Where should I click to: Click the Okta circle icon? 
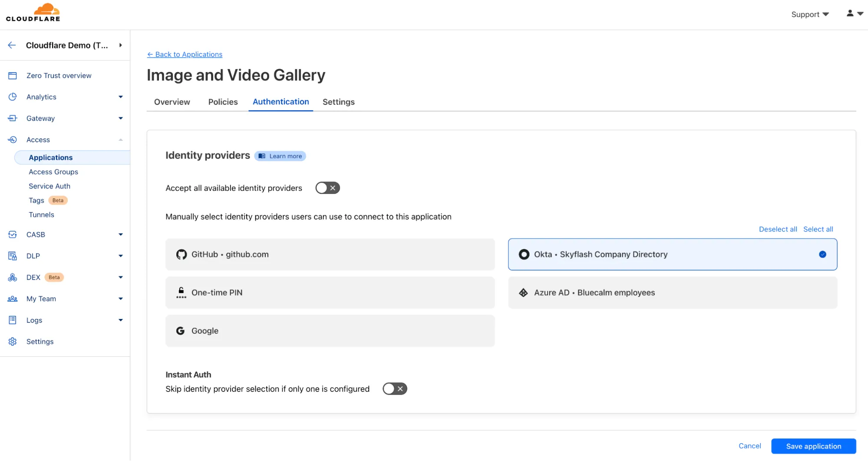point(524,254)
